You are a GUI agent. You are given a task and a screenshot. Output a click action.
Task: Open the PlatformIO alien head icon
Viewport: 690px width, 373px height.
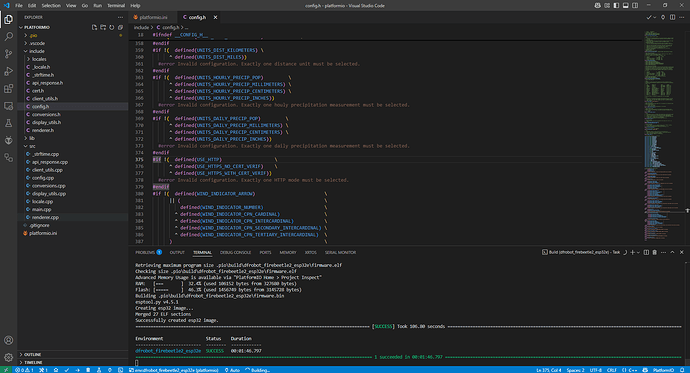(8, 140)
